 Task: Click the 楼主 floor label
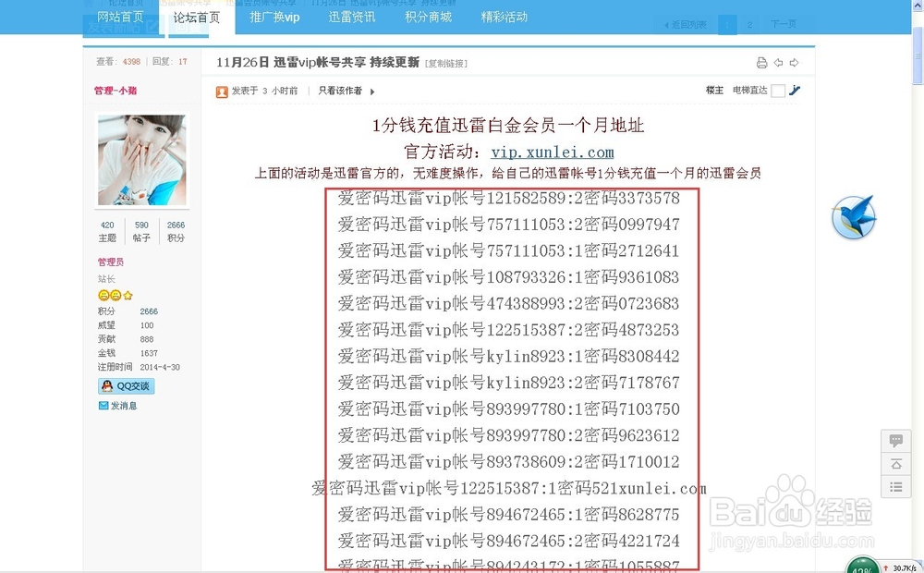[x=714, y=91]
